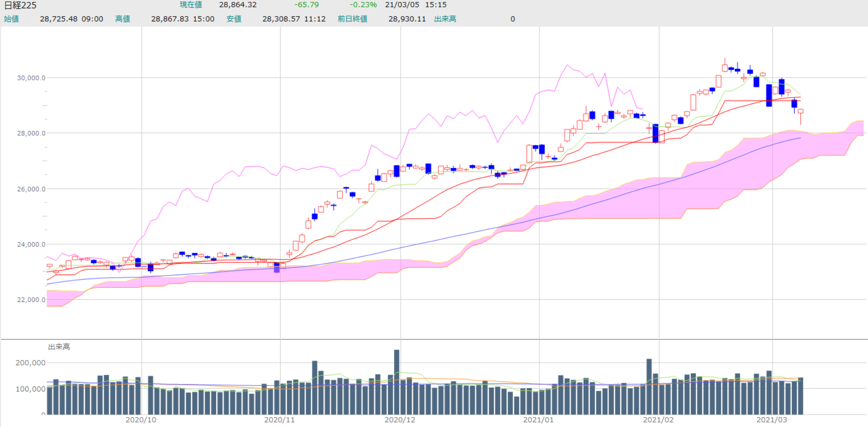Screen dimensions: 868x427
Task: Click the percent change -0.23%
Action: [363, 5]
